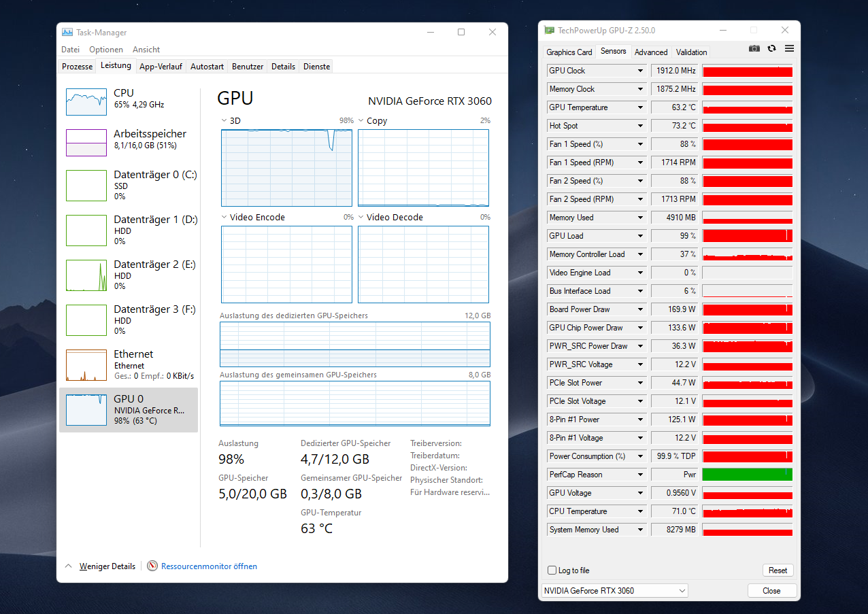The image size is (868, 614).
Task: Open the CPU Temperature sensor dropdown
Action: [x=640, y=511]
